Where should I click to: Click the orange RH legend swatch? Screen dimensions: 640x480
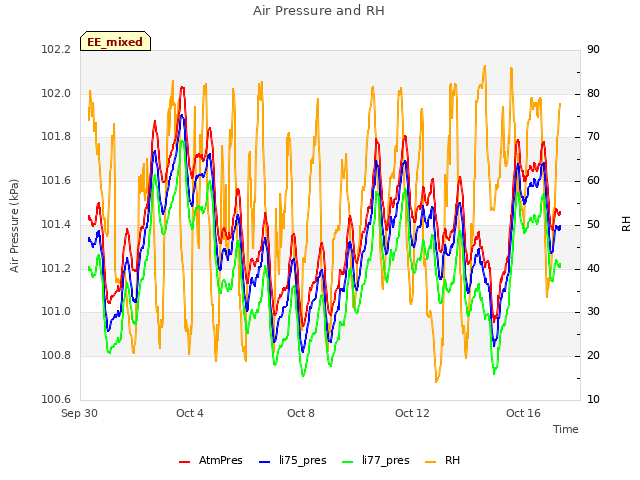coord(431,462)
